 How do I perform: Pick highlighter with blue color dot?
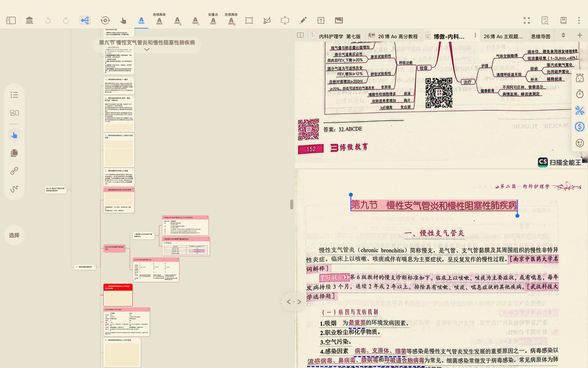point(177,21)
